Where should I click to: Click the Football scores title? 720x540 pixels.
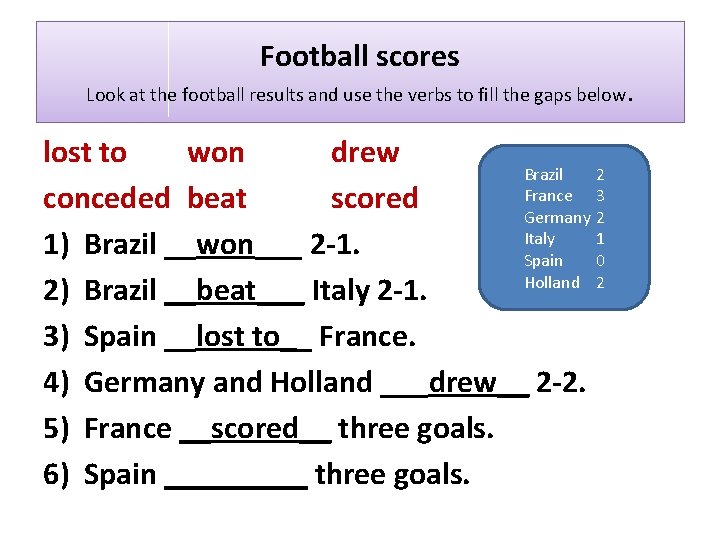point(359,56)
